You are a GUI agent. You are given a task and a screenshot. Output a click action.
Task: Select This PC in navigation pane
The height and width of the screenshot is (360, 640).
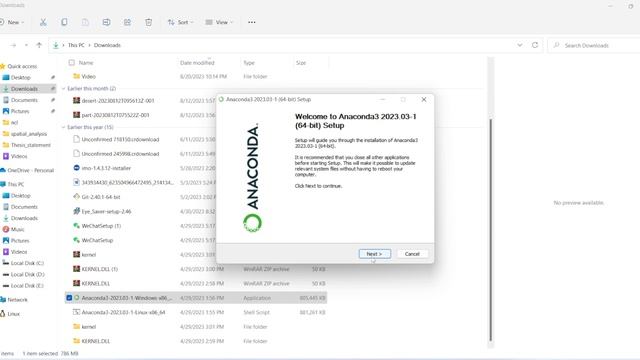click(16, 184)
